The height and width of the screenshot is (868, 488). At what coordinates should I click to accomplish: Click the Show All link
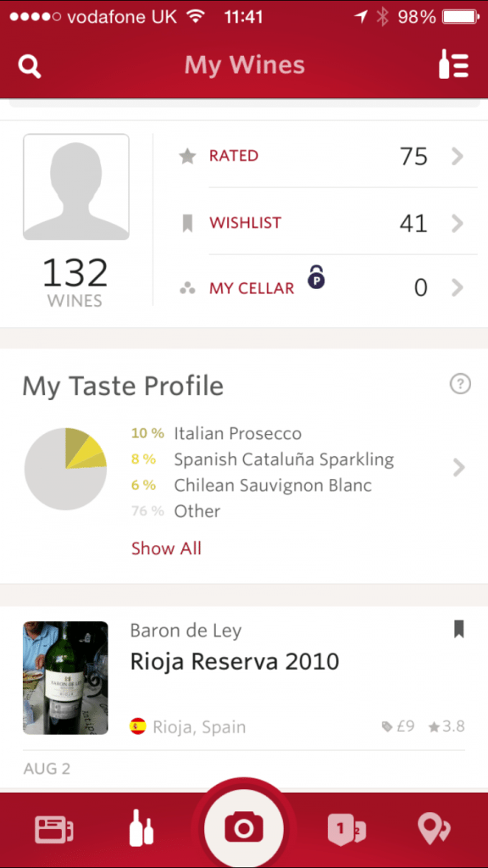tap(167, 548)
